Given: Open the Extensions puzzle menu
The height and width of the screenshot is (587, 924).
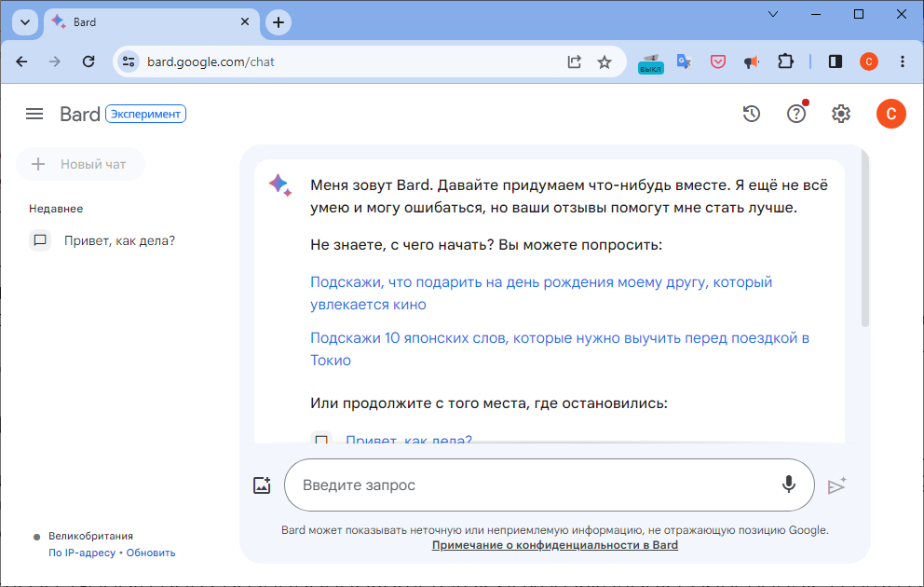Looking at the screenshot, I should (785, 61).
